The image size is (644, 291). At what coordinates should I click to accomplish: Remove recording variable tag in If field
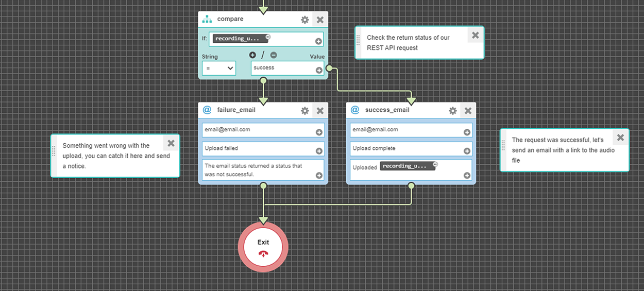click(268, 37)
